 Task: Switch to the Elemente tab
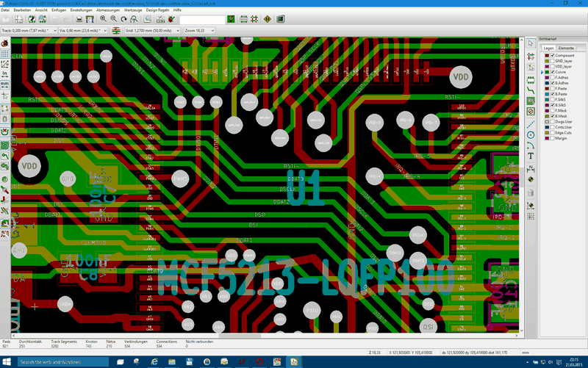point(566,48)
